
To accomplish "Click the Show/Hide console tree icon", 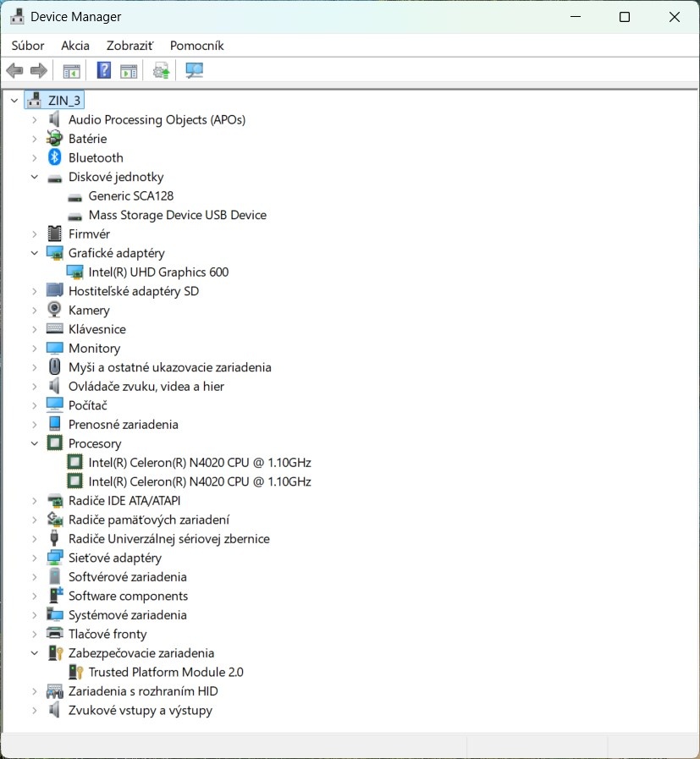I will click(71, 70).
